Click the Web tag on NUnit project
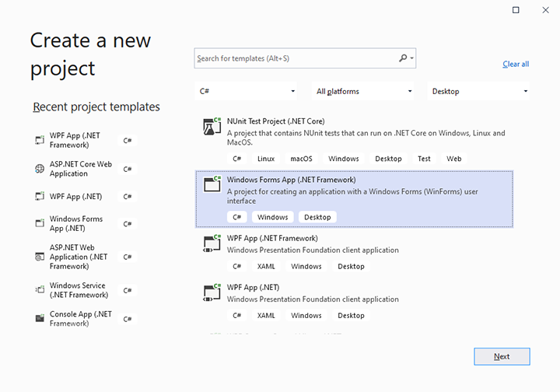The height and width of the screenshot is (392, 560). coord(453,159)
